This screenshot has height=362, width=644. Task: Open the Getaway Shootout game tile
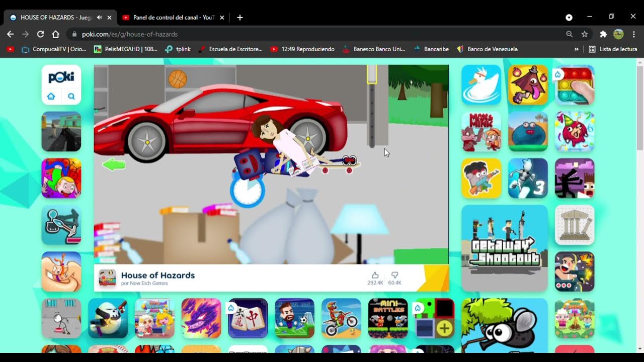(x=505, y=248)
